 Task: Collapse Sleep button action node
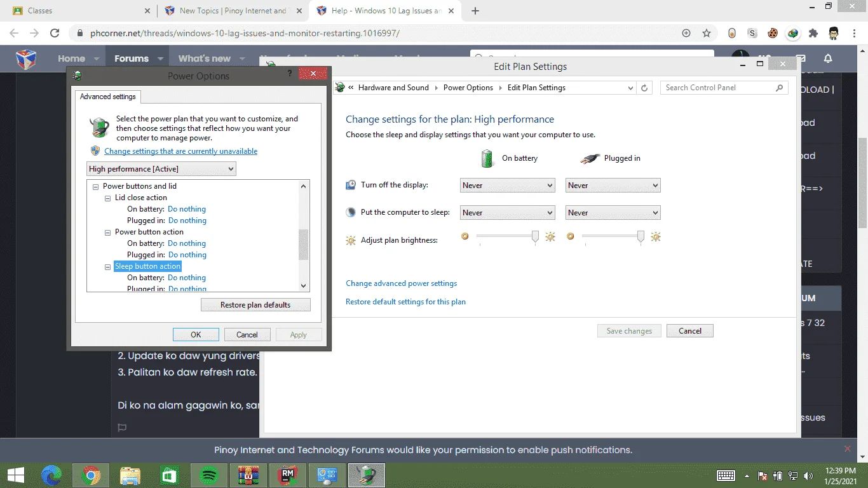[x=108, y=267]
